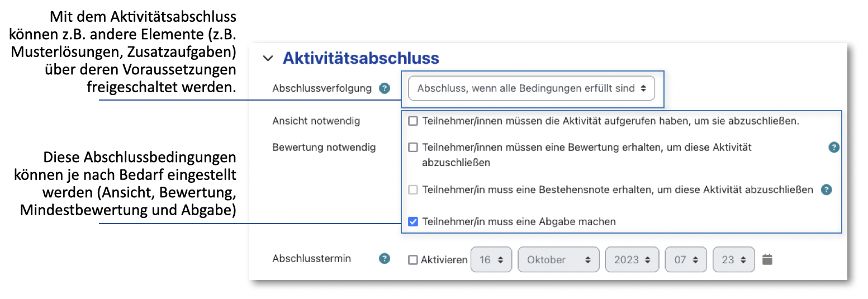Screen dimensions: 868x299
Task: Open the Abschlussverfolgung dropdown
Action: [x=531, y=88]
